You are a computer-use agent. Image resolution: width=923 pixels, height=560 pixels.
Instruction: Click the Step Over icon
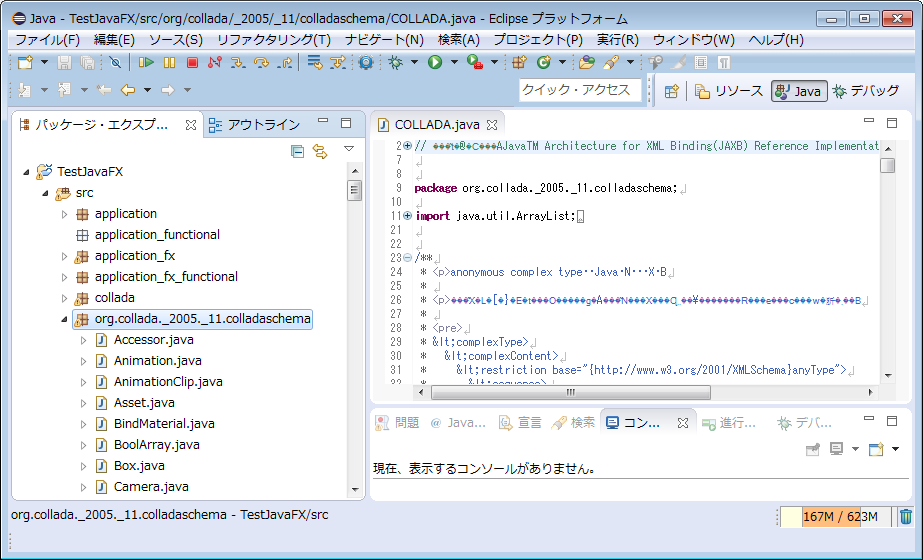[x=261, y=62]
